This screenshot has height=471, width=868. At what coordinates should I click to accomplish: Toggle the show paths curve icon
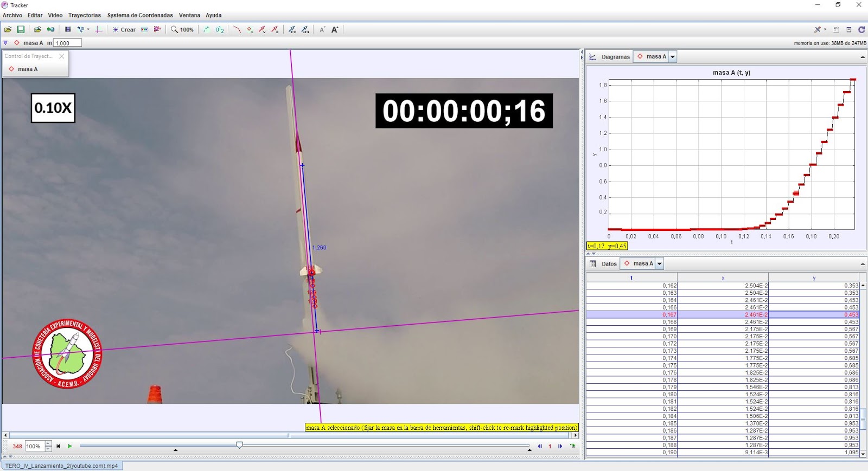[x=237, y=30]
